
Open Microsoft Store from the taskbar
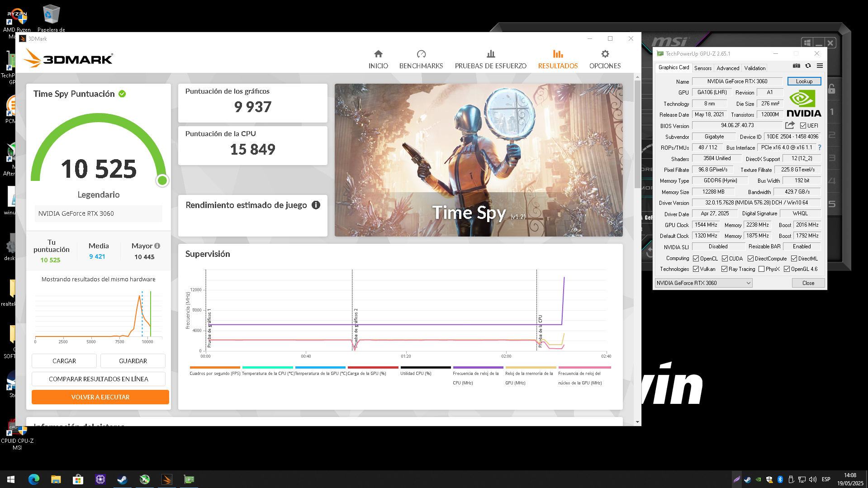(78, 479)
